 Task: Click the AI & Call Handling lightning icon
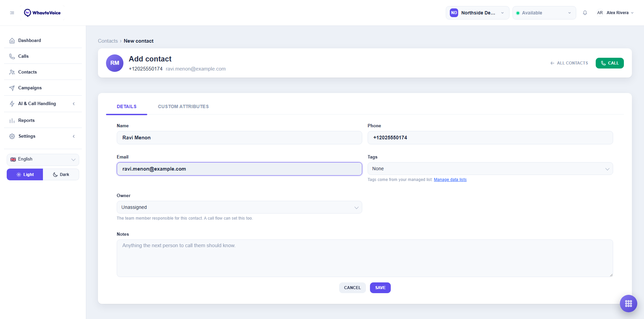[12, 104]
